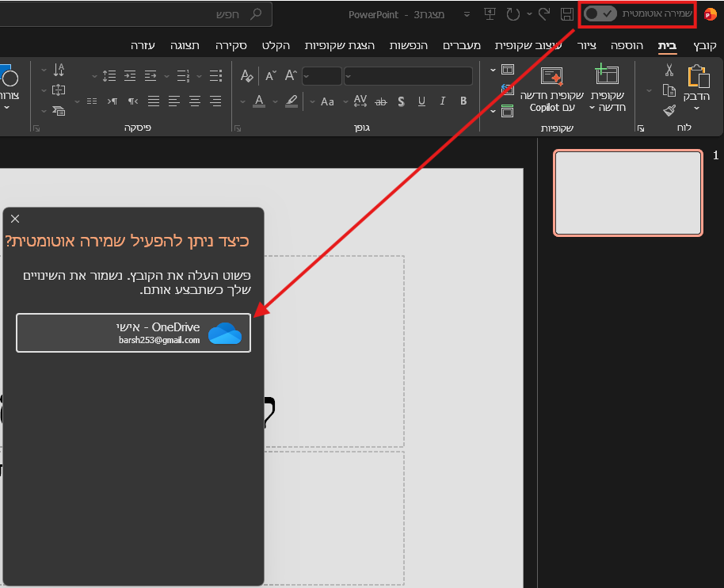Toggle Italic (I) formatting

point(442,101)
